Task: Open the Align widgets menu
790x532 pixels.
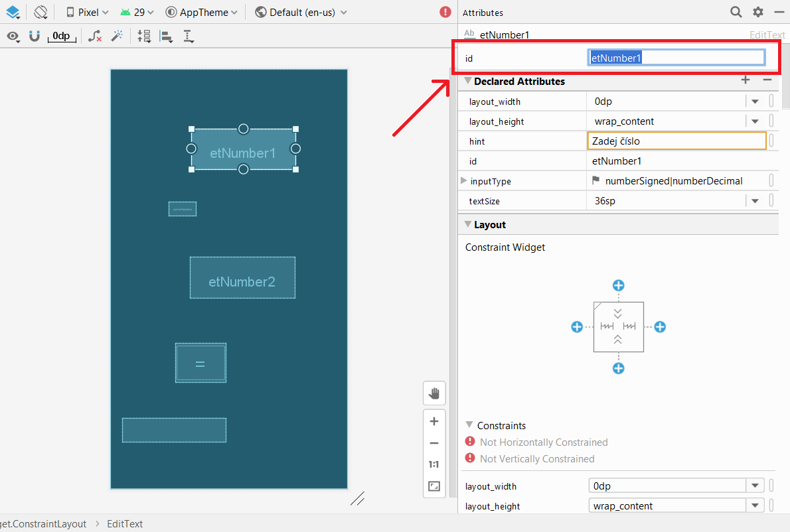Action: point(166,36)
